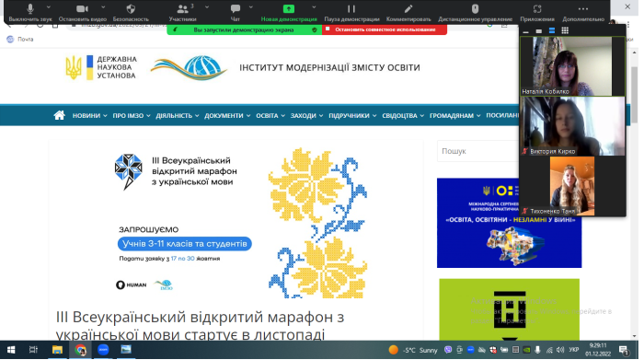Open File Explorer from taskbar
This screenshot has width=644, height=360.
click(x=57, y=350)
